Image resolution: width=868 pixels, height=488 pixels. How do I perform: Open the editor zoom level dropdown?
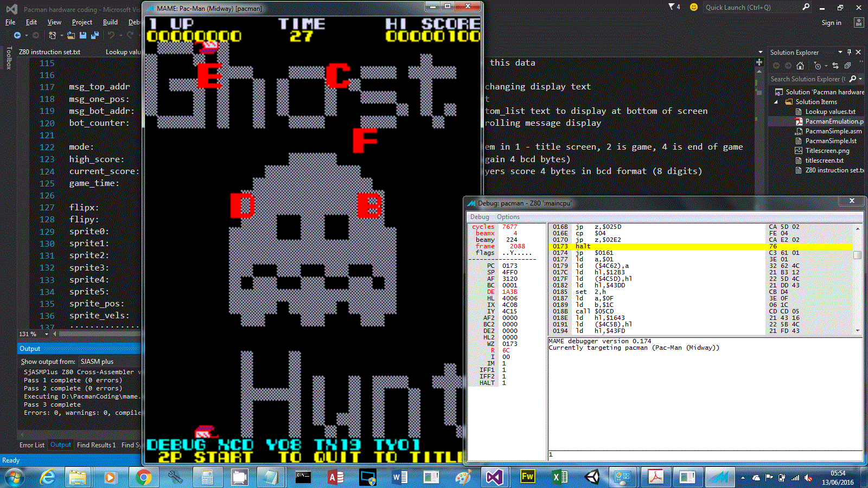(x=47, y=334)
